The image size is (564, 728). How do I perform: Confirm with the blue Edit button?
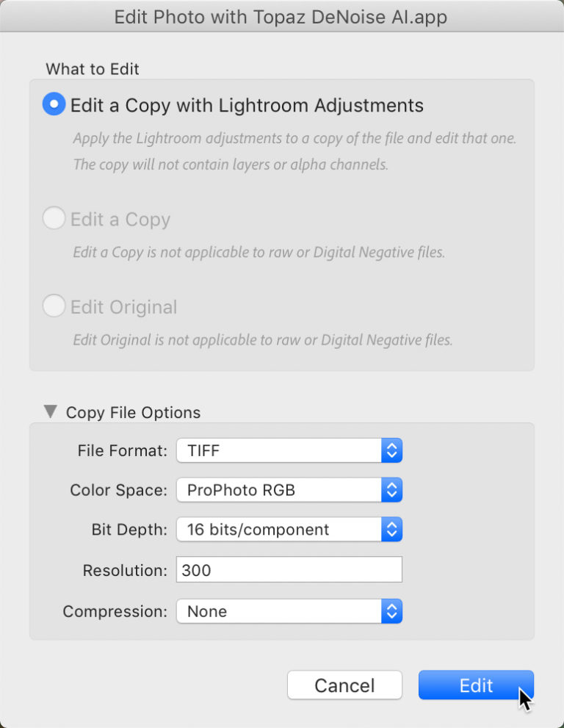[476, 685]
